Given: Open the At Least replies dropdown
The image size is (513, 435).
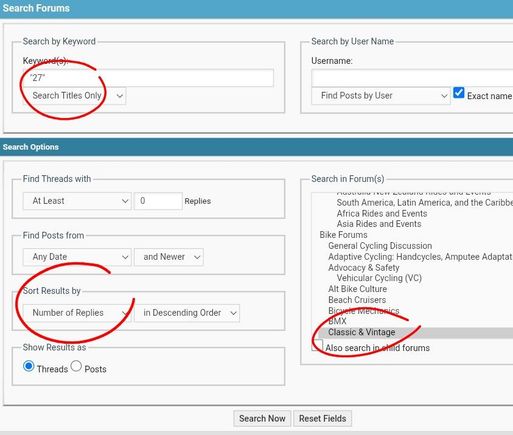Looking at the screenshot, I should [x=77, y=201].
